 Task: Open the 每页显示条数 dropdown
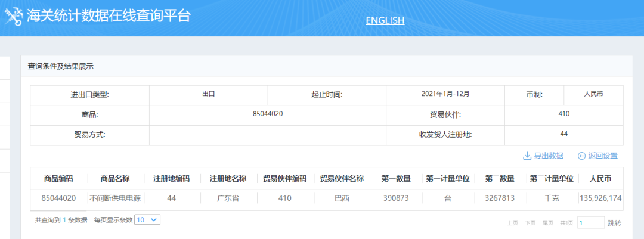147,220
